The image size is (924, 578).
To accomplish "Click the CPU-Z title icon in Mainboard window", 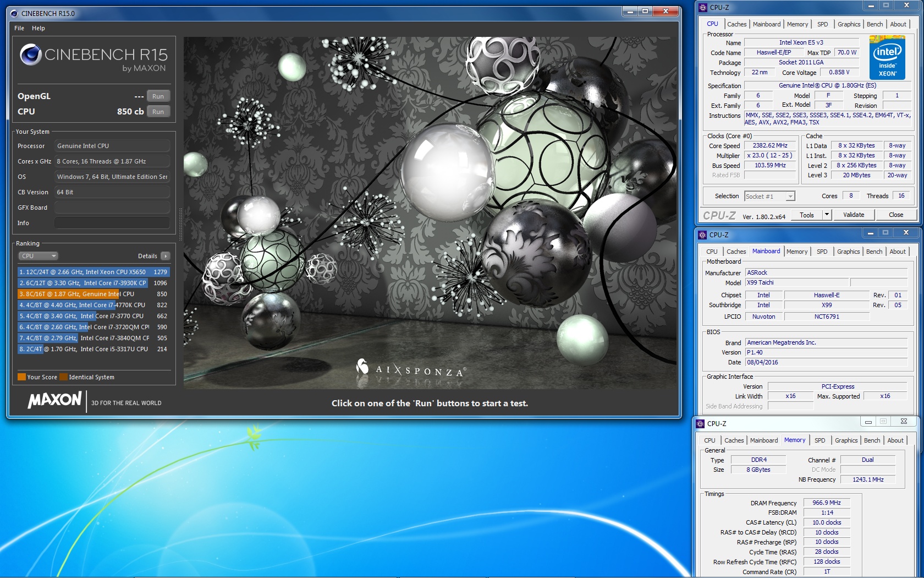I will (702, 235).
